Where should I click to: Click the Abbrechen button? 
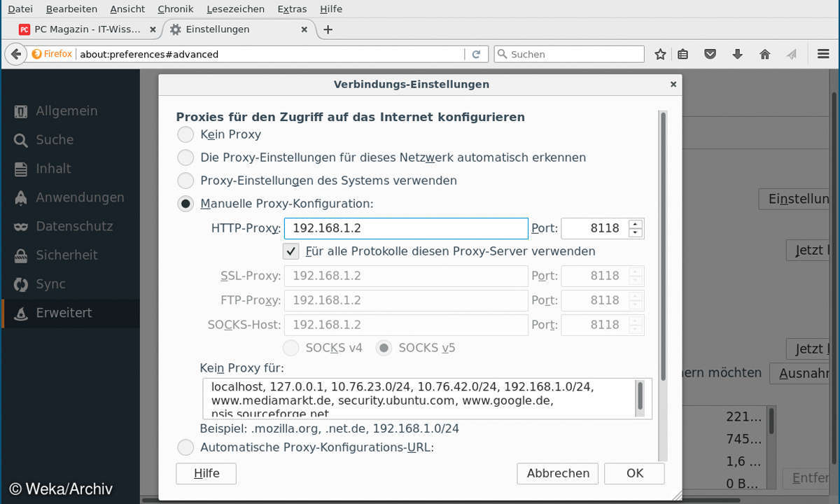click(x=558, y=473)
